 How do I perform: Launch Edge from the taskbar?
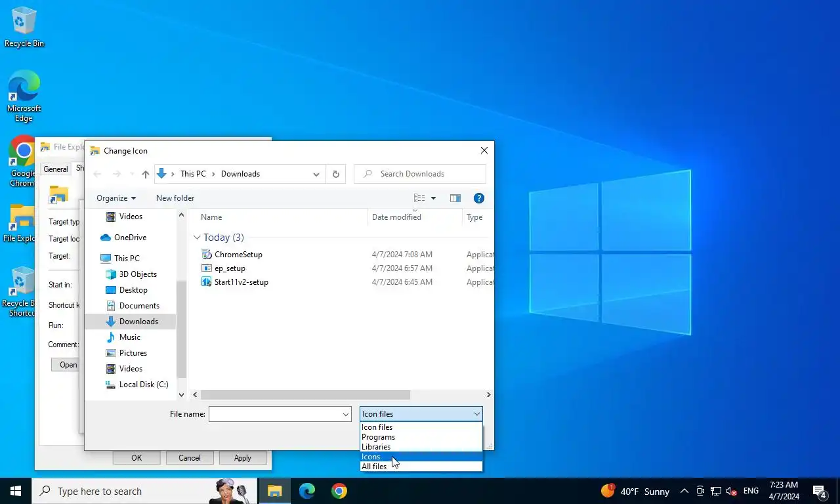307,491
